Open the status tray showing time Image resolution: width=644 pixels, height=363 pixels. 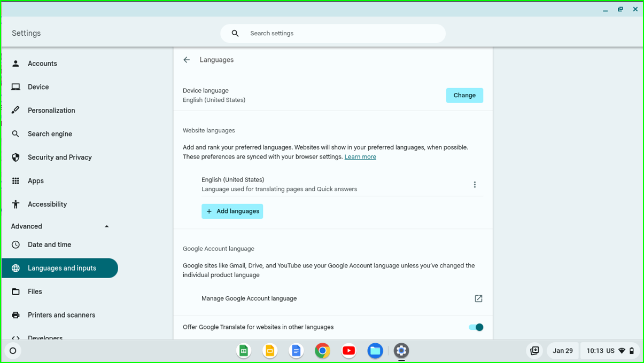tap(609, 351)
